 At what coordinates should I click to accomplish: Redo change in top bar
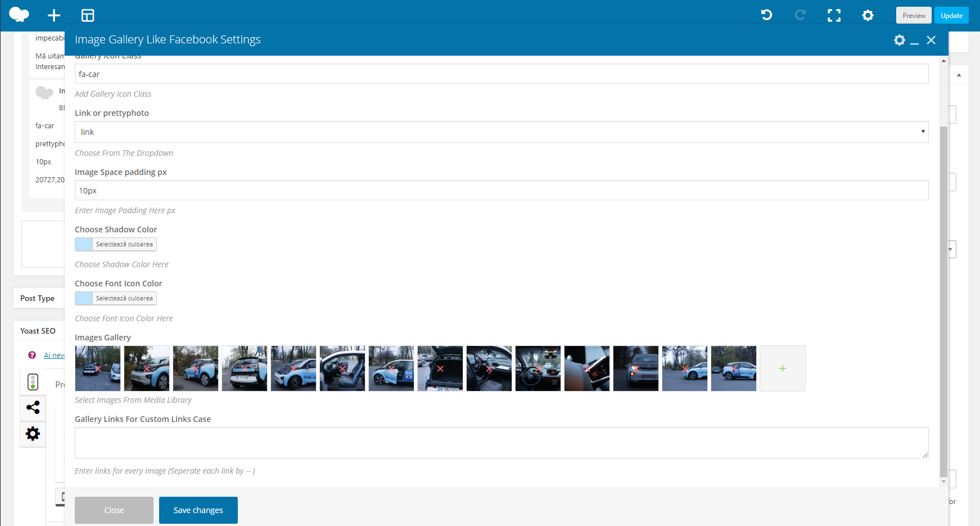pos(800,15)
